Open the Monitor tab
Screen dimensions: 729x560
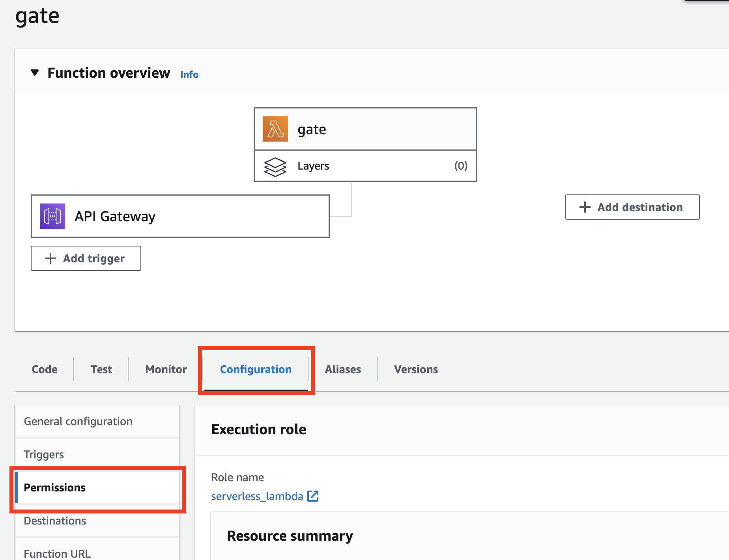click(x=166, y=369)
